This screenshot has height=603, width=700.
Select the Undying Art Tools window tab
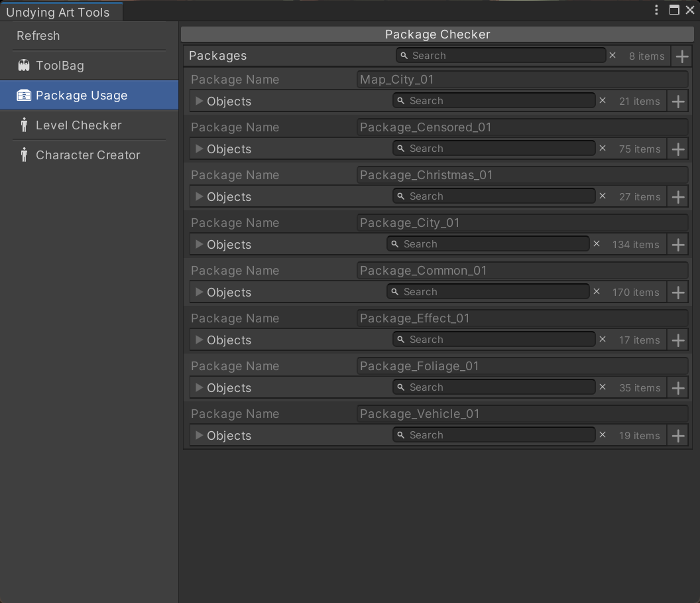pos(58,12)
